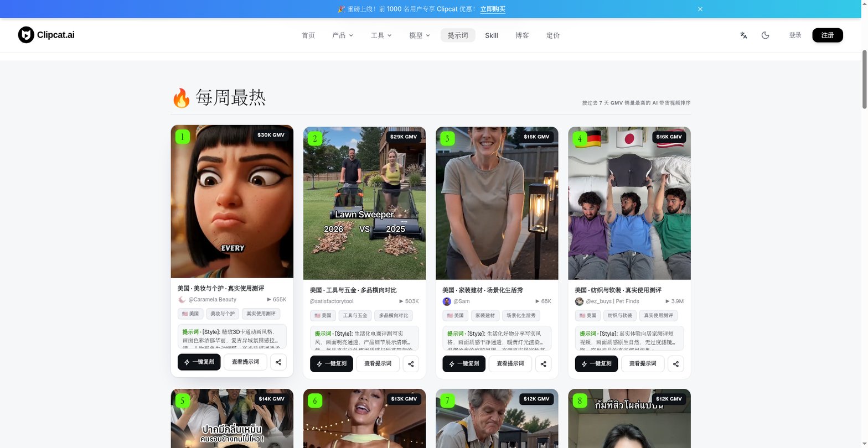This screenshot has height=448, width=868.
Task: Click the 登录 link
Action: (x=795, y=35)
